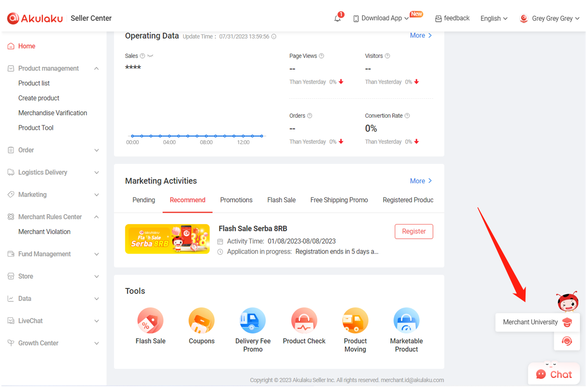
Task: Open the Delivery Fee Promo tool icon
Action: [252, 321]
